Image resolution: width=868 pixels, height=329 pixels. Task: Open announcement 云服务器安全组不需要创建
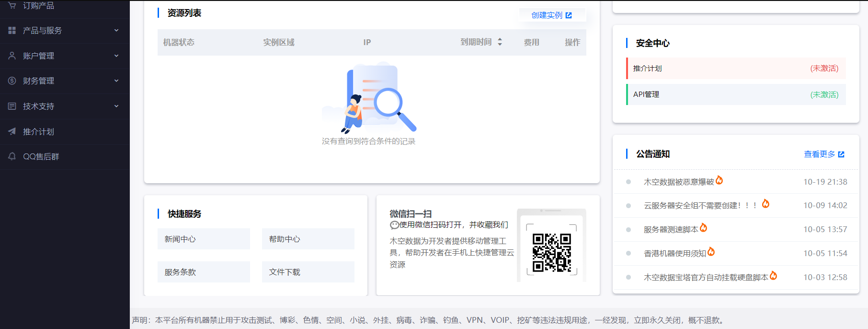(x=700, y=205)
